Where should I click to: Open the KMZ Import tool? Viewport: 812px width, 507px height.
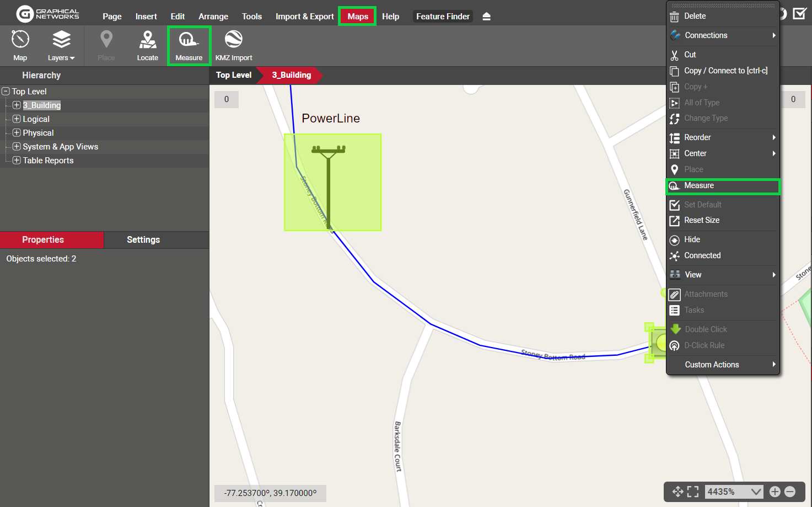(x=234, y=46)
